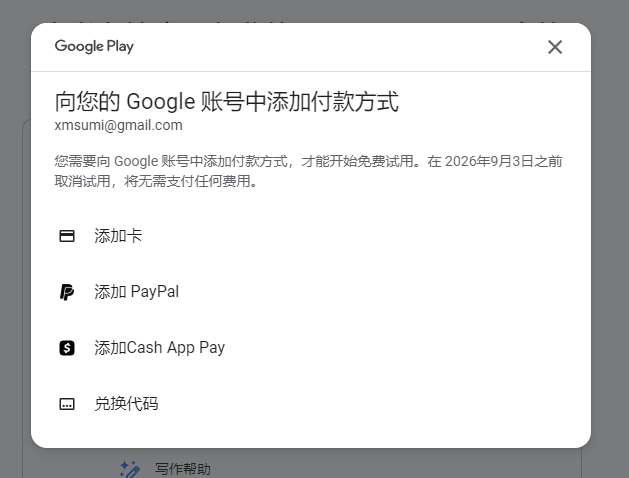Close the Google Play payment dialog
Image resolution: width=629 pixels, height=478 pixels.
click(555, 47)
